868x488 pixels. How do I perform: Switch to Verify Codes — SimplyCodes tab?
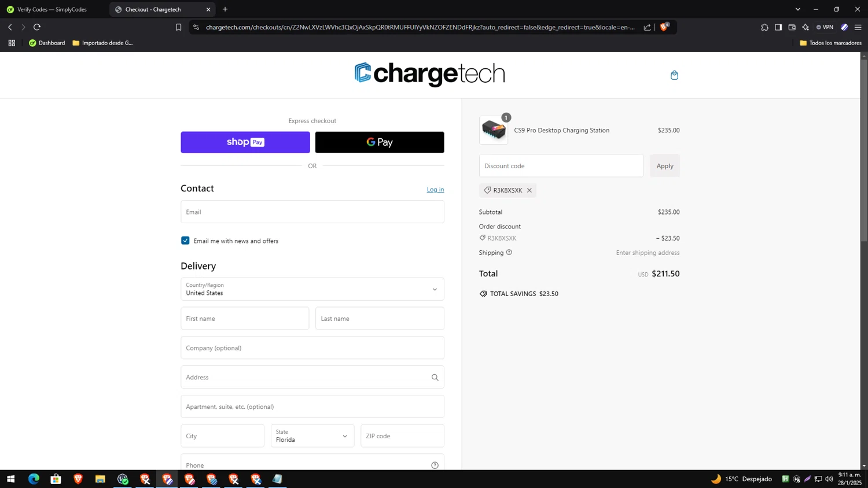pyautogui.click(x=52, y=9)
